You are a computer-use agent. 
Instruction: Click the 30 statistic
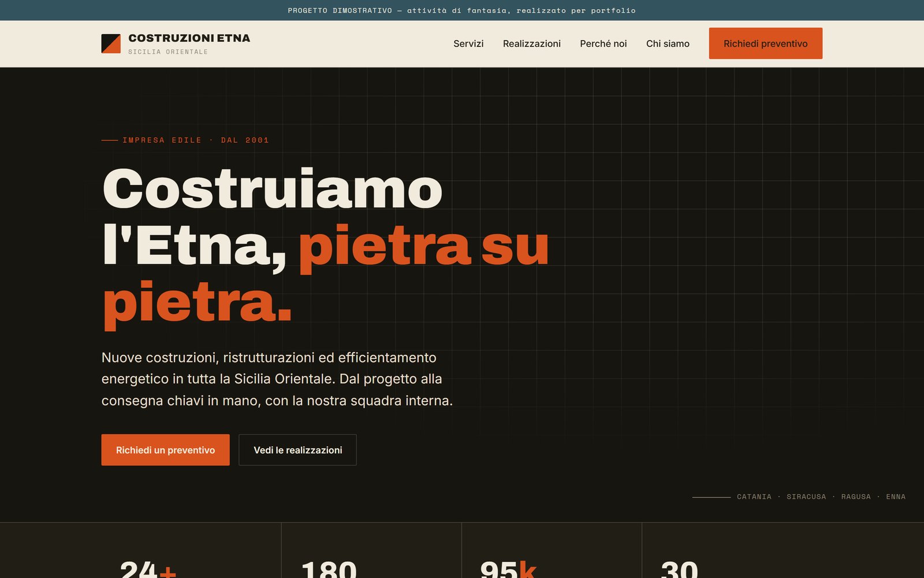679,569
